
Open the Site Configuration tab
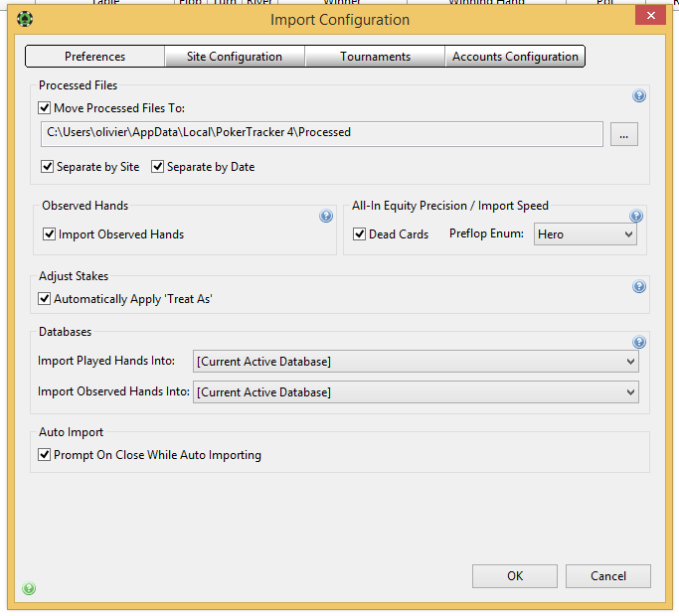point(235,57)
